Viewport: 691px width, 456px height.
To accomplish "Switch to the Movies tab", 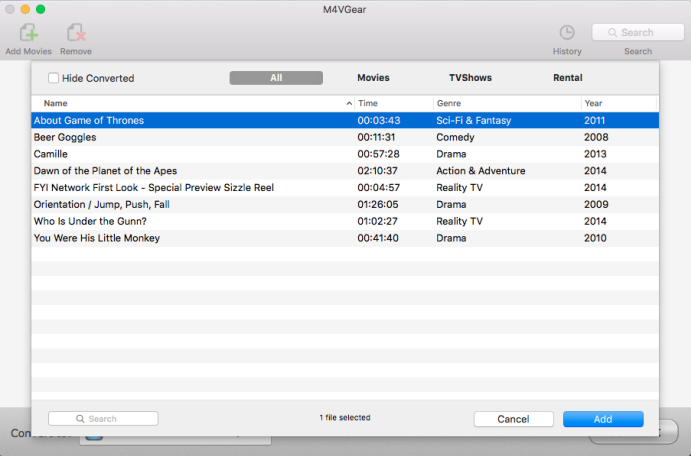I will coord(373,78).
